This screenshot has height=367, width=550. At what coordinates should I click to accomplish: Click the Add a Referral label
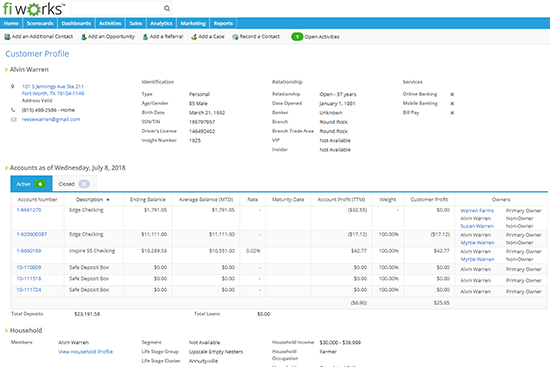click(x=167, y=36)
